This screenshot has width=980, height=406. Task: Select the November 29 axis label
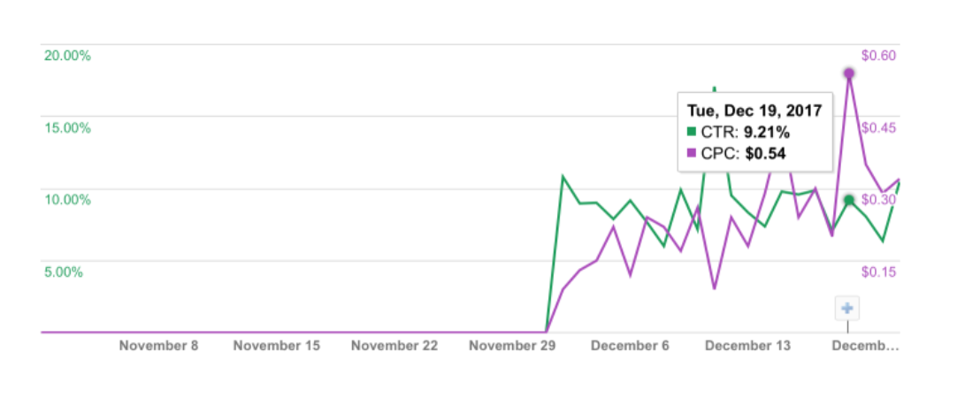coord(512,346)
